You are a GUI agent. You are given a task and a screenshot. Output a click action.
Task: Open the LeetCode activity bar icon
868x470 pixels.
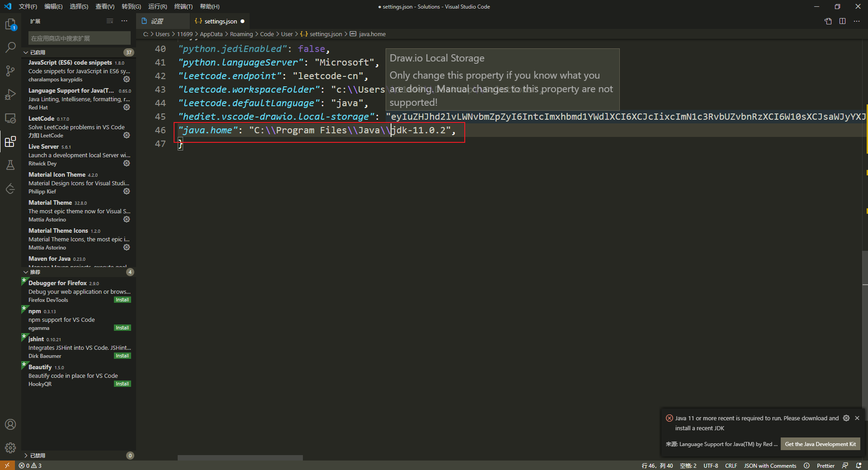[x=10, y=188]
